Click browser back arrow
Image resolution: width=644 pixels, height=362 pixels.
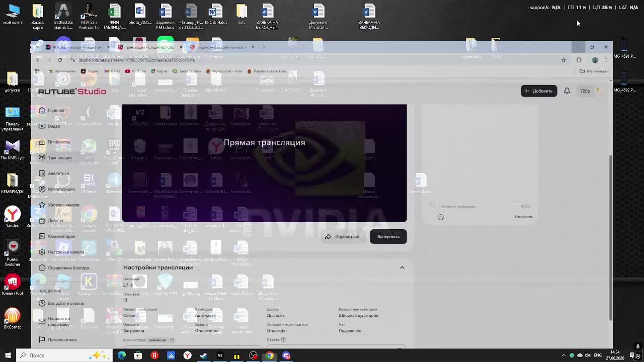coord(38,60)
